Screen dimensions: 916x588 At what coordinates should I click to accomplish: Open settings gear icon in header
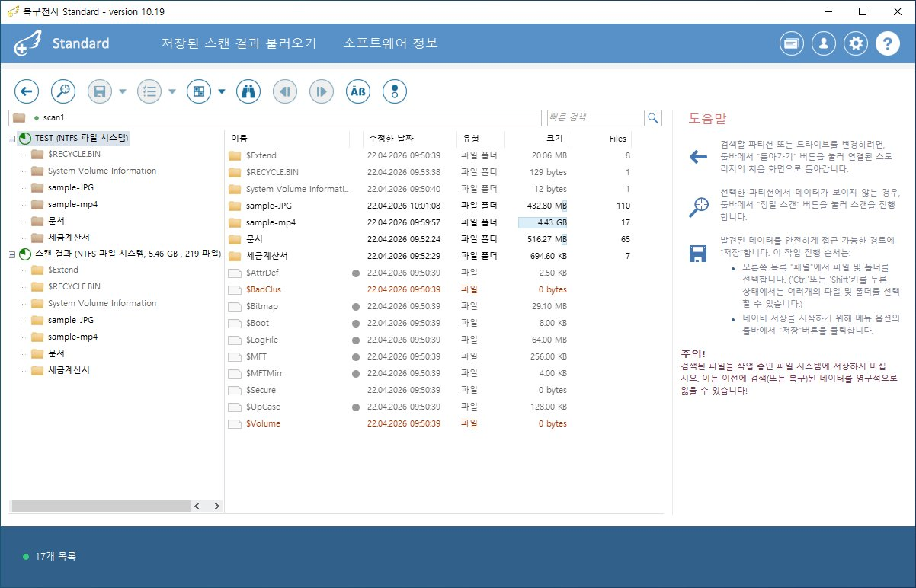tap(856, 44)
